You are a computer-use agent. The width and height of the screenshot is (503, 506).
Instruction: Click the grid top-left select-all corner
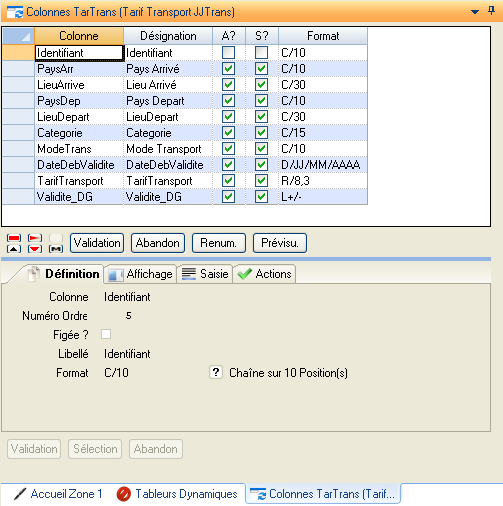18,36
